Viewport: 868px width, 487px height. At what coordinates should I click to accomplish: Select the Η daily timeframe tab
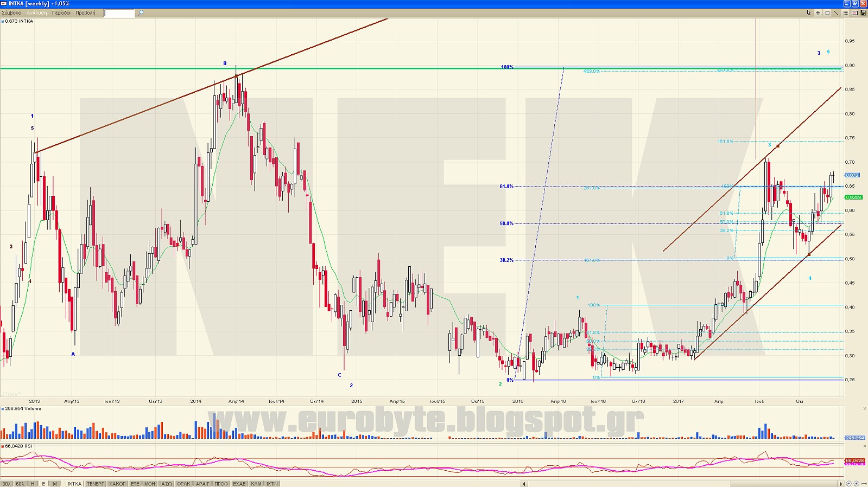click(x=33, y=484)
